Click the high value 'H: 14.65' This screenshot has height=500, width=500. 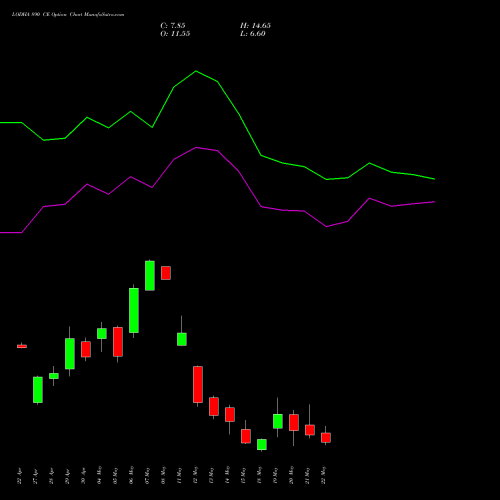(x=255, y=26)
